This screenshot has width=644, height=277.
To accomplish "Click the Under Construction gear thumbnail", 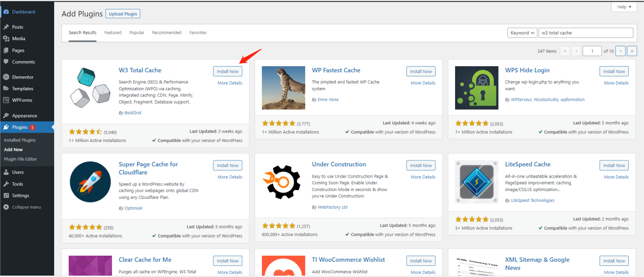I will coord(283,182).
